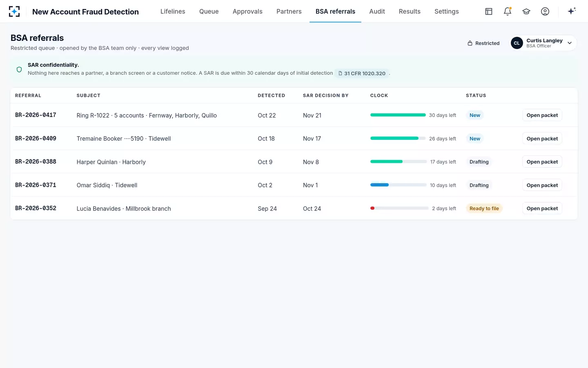Screen dimensions: 588x368
Task: Click Tremaine Booker subject text
Action: tap(124, 139)
